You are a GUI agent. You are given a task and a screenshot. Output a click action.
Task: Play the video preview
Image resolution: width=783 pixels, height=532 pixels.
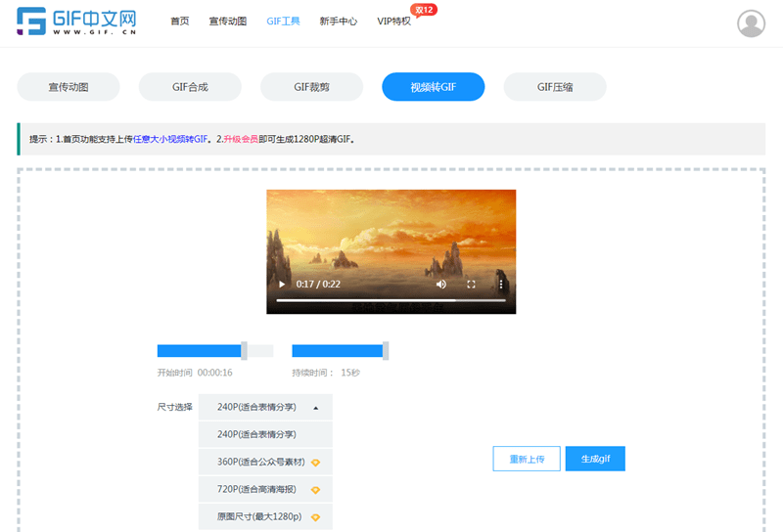[282, 284]
